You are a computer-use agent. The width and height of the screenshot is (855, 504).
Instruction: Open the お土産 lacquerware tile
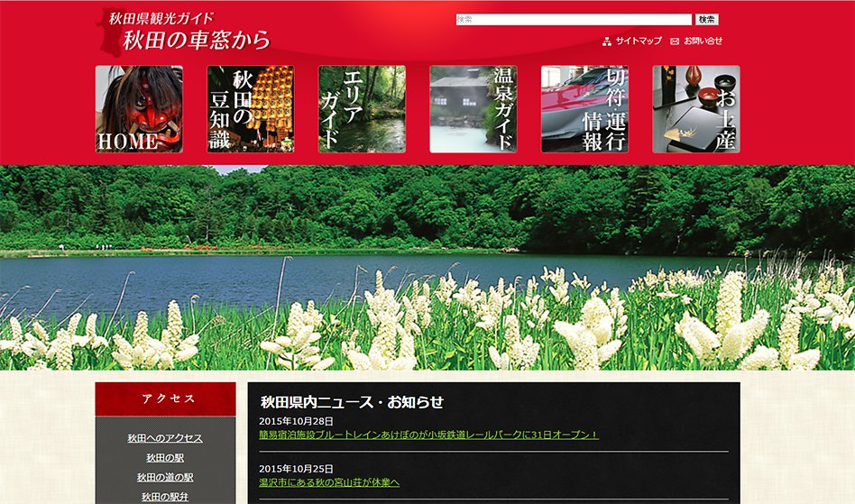pyautogui.click(x=695, y=109)
